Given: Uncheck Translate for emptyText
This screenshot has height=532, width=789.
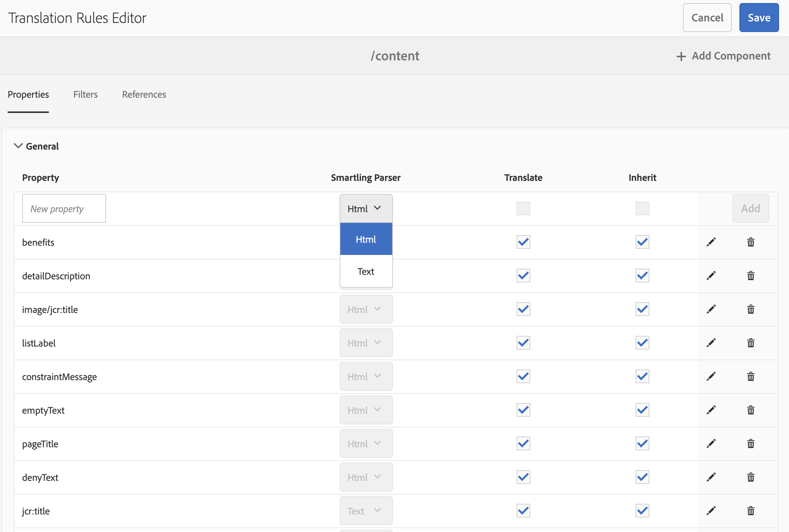Looking at the screenshot, I should [x=523, y=410].
